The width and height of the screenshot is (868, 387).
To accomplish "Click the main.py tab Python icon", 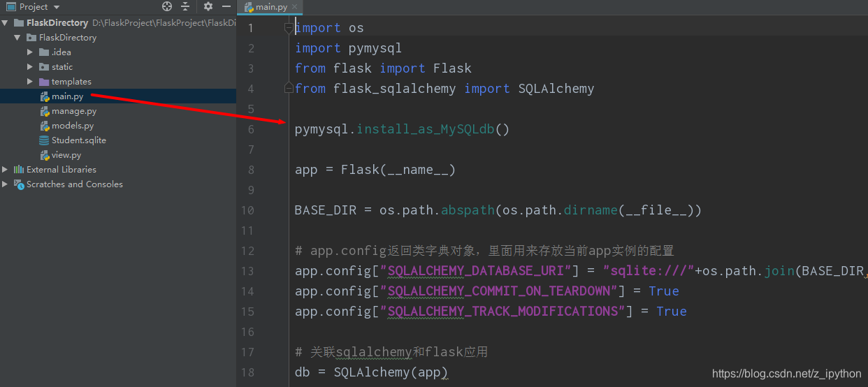I will 248,7.
